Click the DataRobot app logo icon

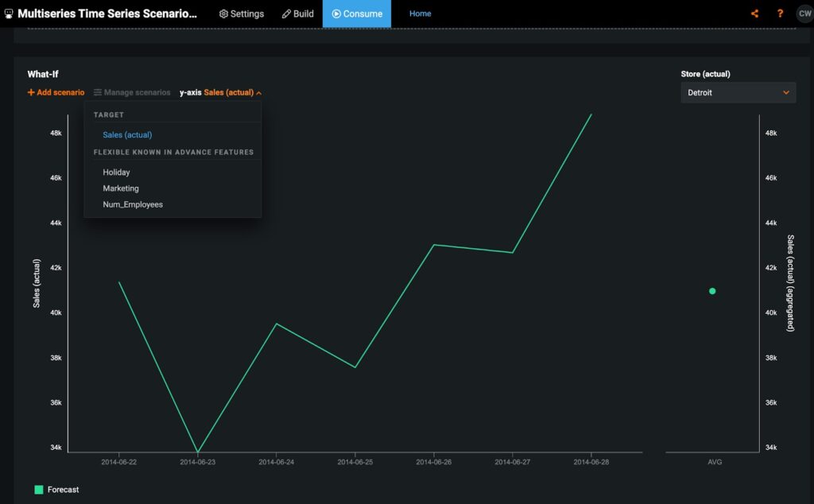coord(8,14)
